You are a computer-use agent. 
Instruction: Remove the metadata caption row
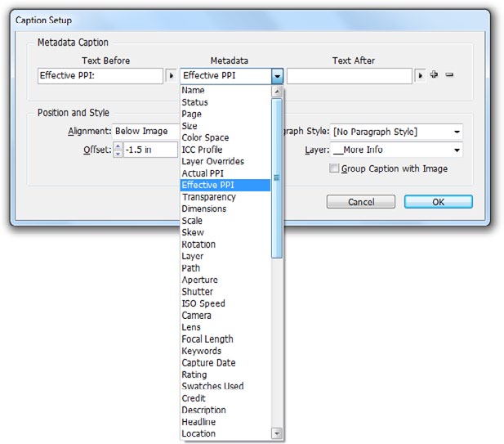coord(449,74)
